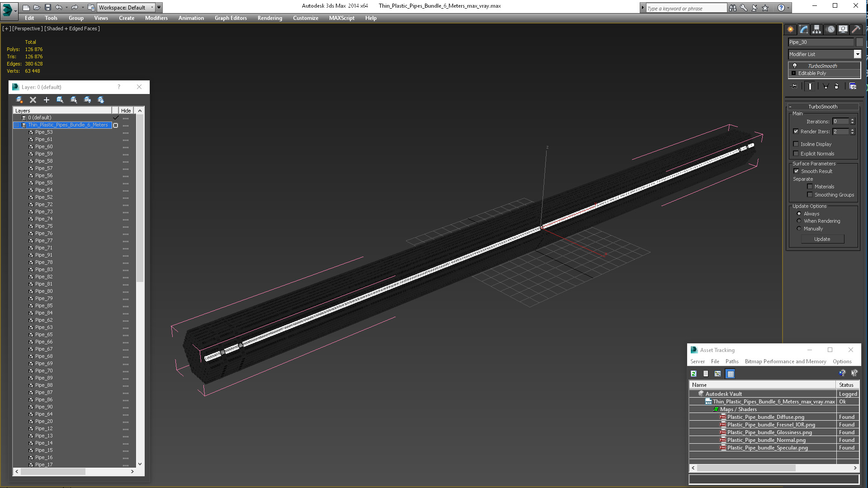
Task: Enable Isoline Display checkbox
Action: click(x=796, y=144)
